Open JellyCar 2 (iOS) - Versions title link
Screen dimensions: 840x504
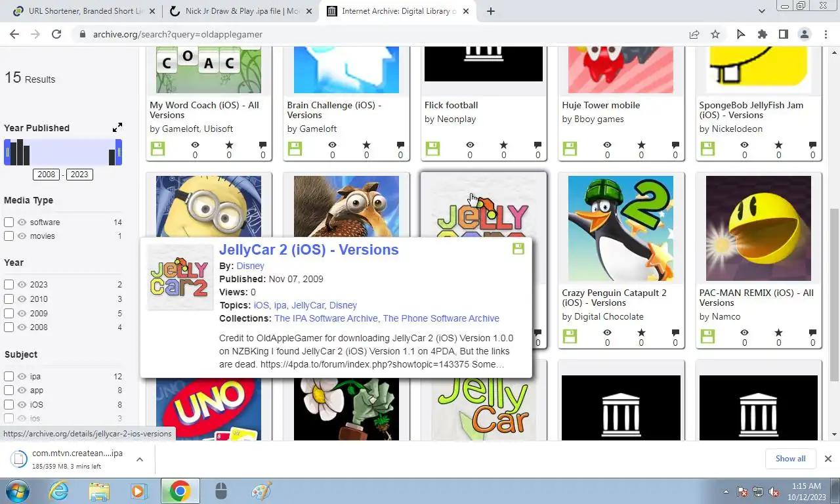(x=308, y=249)
